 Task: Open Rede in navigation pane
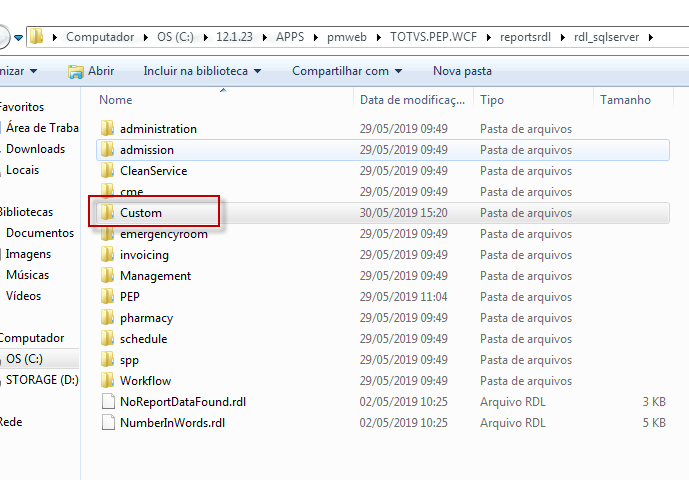click(11, 422)
